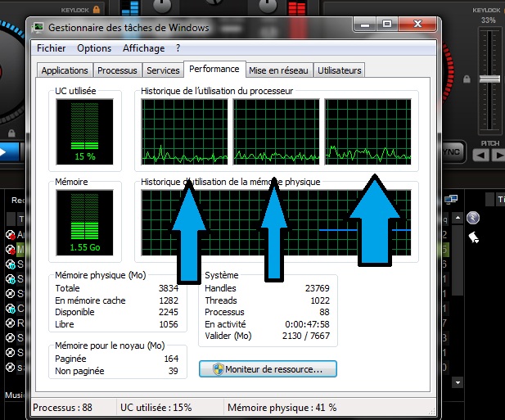The height and width of the screenshot is (420, 505).
Task: Open Moniteur de ressource
Action: pyautogui.click(x=268, y=369)
